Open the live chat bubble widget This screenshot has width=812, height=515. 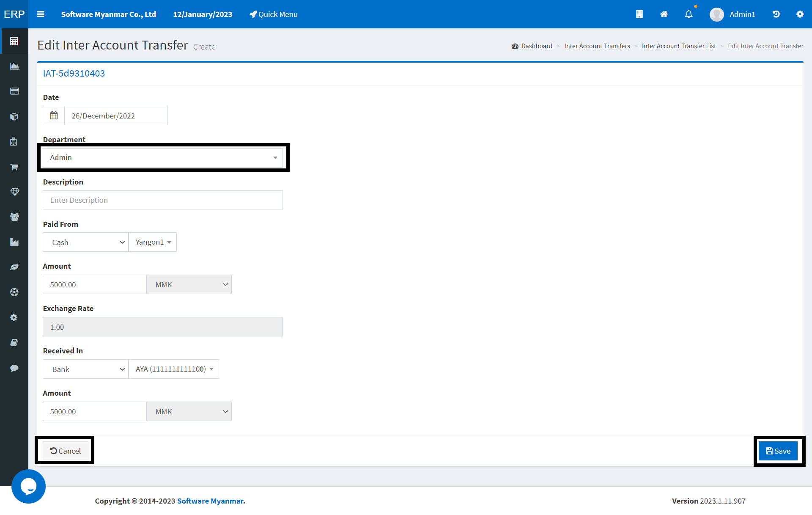(28, 486)
